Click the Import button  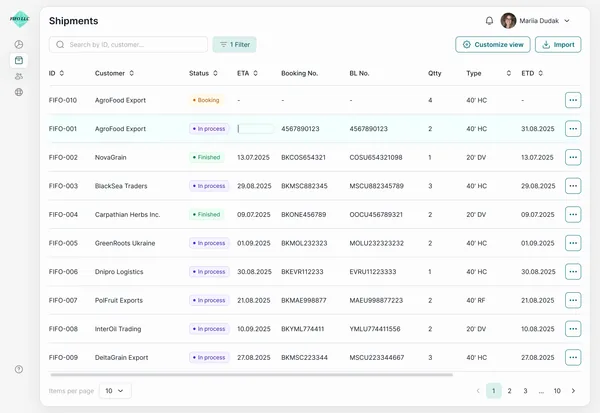(558, 44)
